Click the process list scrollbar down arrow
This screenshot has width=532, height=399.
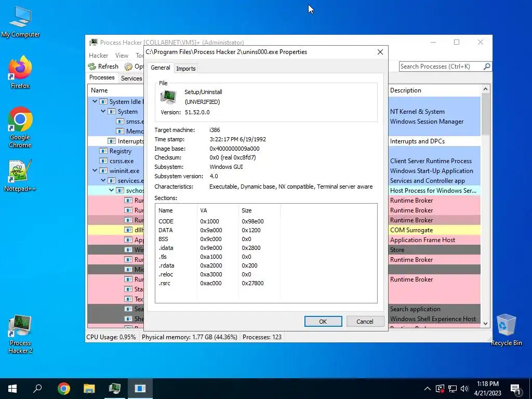pos(486,324)
